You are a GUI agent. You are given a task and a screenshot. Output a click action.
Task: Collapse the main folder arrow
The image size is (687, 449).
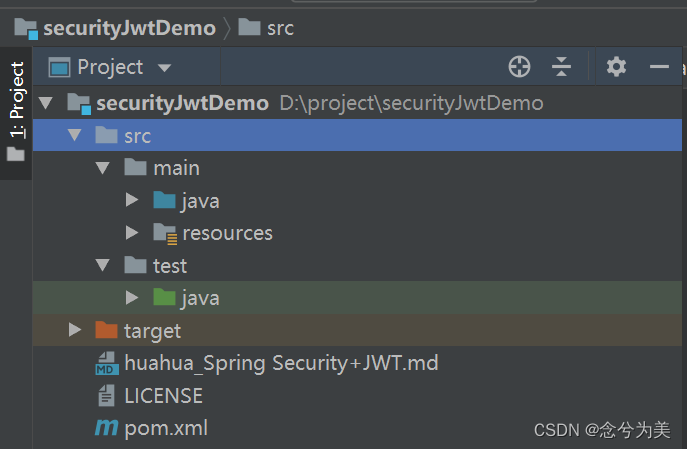coord(103,168)
